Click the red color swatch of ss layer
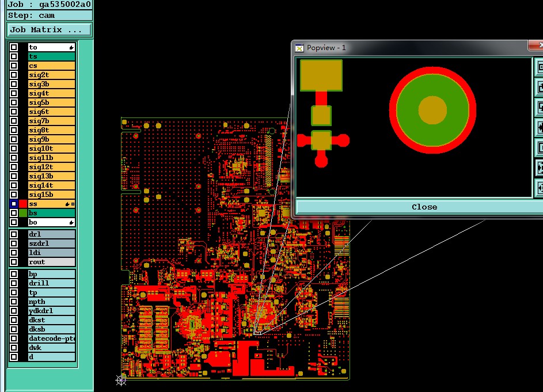Viewport: 543px width, 392px height. point(23,204)
